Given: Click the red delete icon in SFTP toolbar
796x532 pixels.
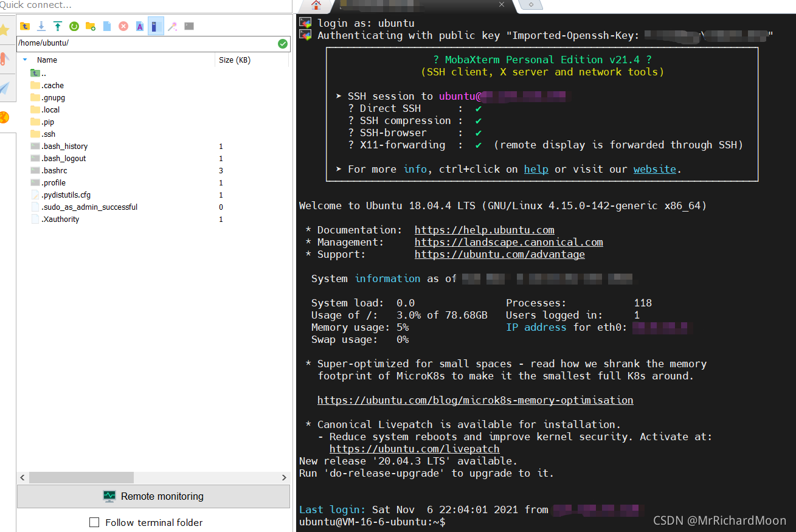Looking at the screenshot, I should click(123, 26).
